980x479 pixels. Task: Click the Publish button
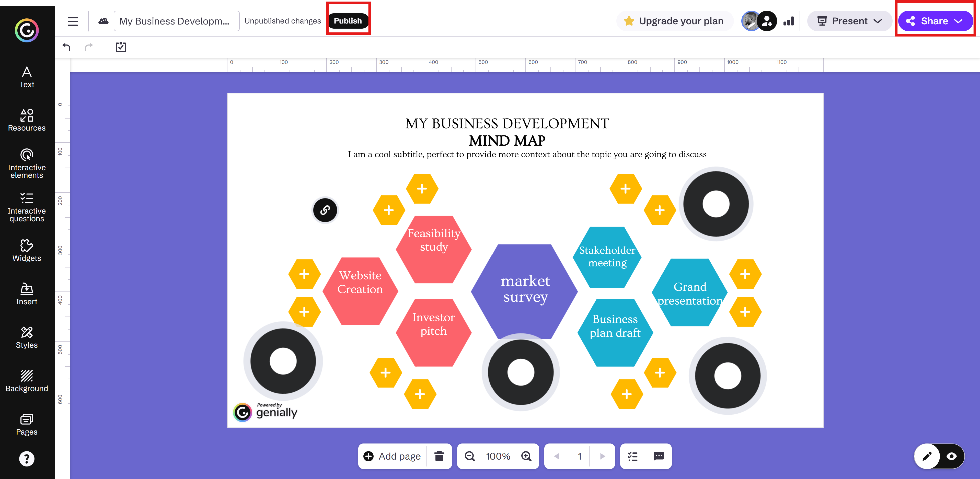tap(347, 21)
